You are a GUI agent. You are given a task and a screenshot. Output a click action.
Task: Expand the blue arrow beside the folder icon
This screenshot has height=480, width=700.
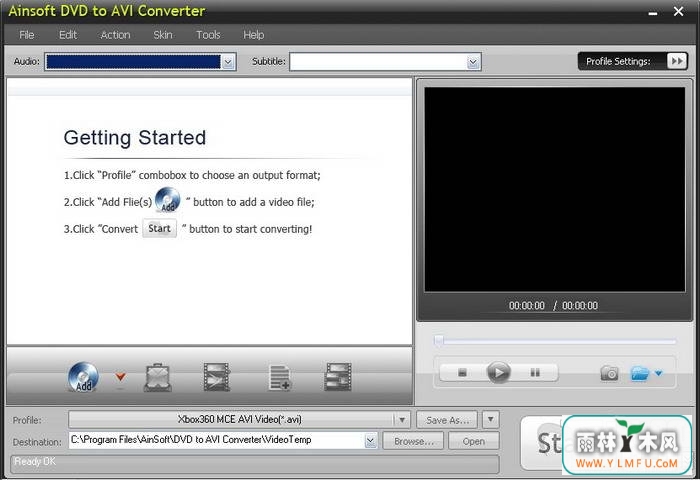[x=658, y=373]
